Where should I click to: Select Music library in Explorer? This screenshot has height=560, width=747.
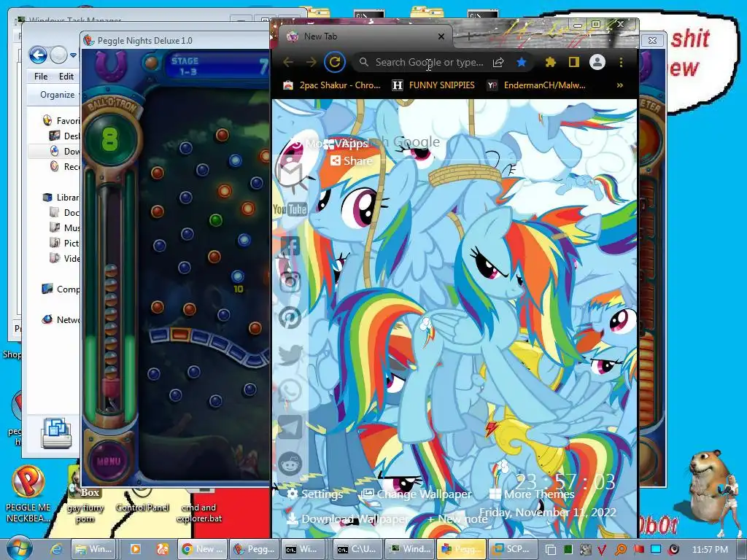[x=65, y=227]
